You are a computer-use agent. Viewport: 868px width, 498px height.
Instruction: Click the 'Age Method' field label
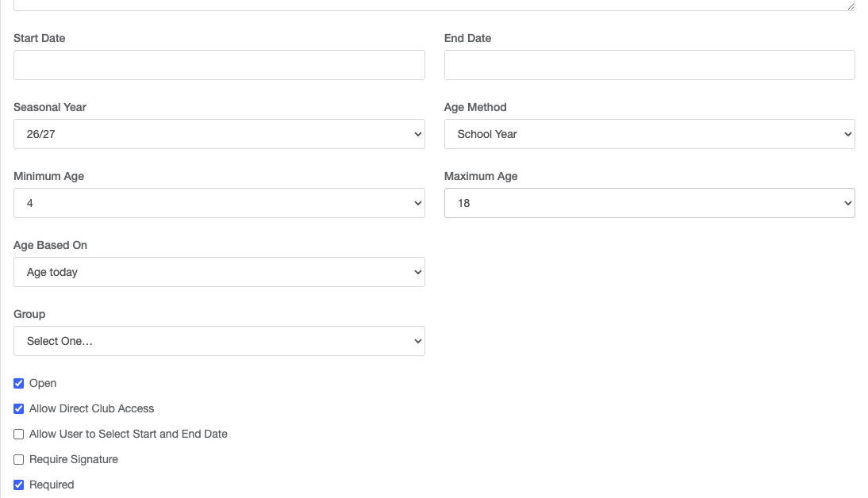(x=475, y=107)
